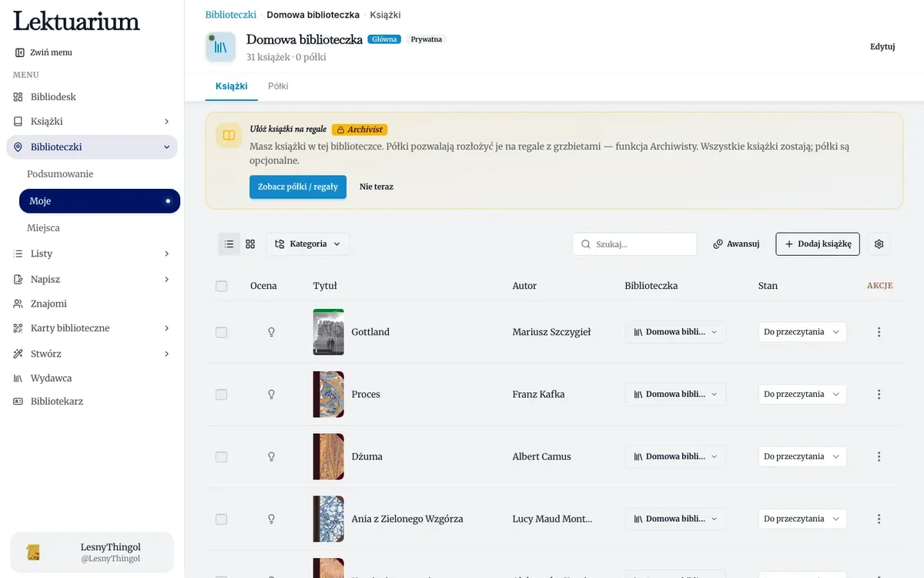The width and height of the screenshot is (924, 578).
Task: Toggle the select-all checkbox in table header
Action: (x=222, y=286)
